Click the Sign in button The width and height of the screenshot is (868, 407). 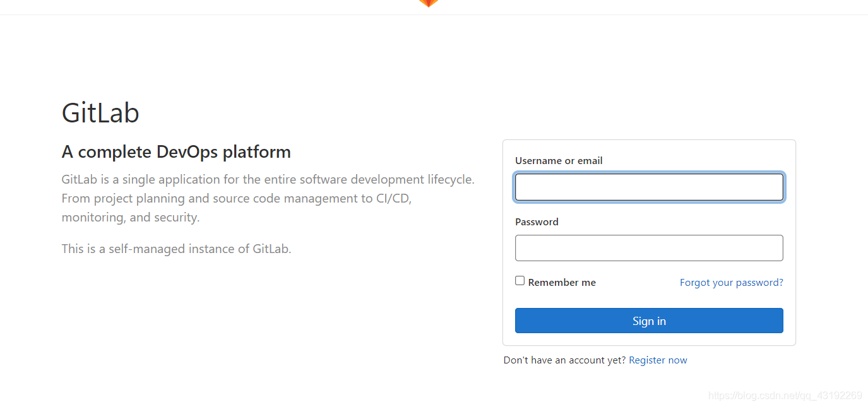click(x=649, y=321)
